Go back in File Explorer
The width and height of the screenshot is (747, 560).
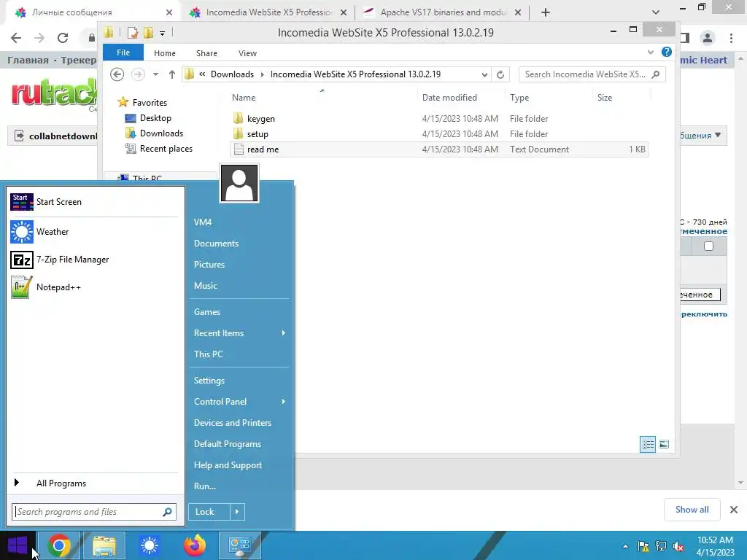point(117,74)
